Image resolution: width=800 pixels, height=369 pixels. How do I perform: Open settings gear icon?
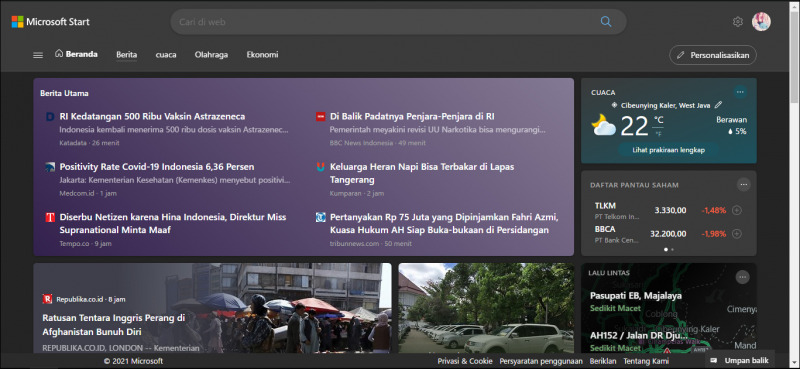click(x=737, y=21)
